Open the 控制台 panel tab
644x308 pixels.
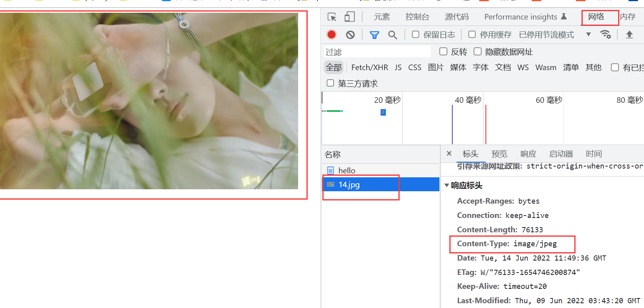tap(417, 17)
